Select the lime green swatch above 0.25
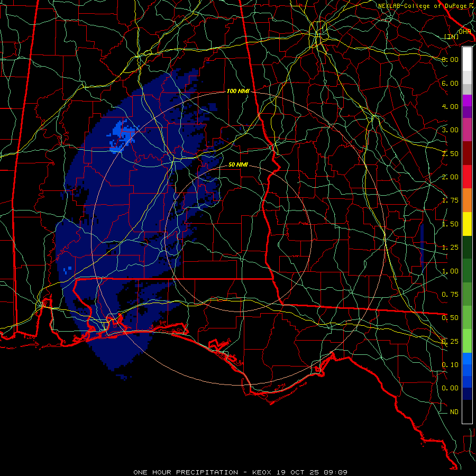The width and height of the screenshot is (476, 476). [x=467, y=341]
